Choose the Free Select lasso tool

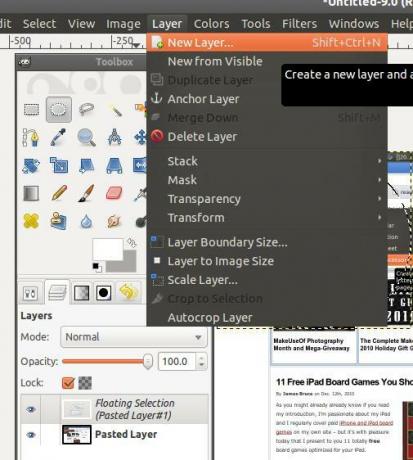[x=87, y=109]
